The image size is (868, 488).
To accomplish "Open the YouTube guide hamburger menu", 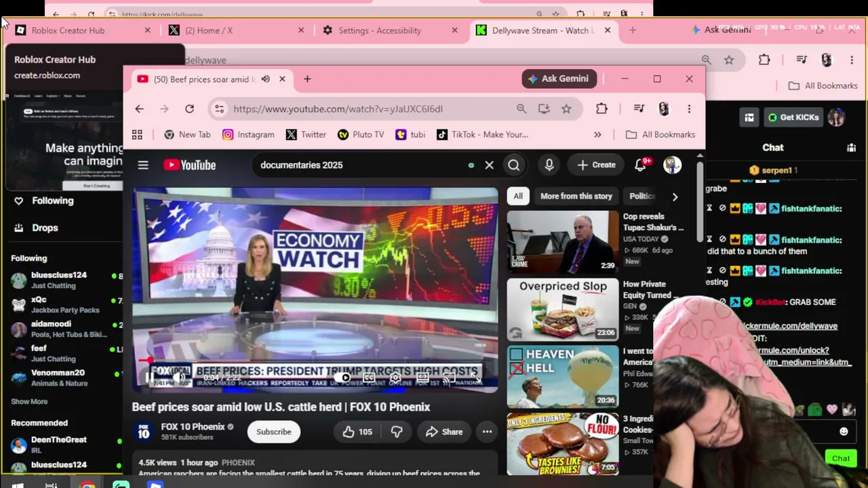I will [143, 165].
